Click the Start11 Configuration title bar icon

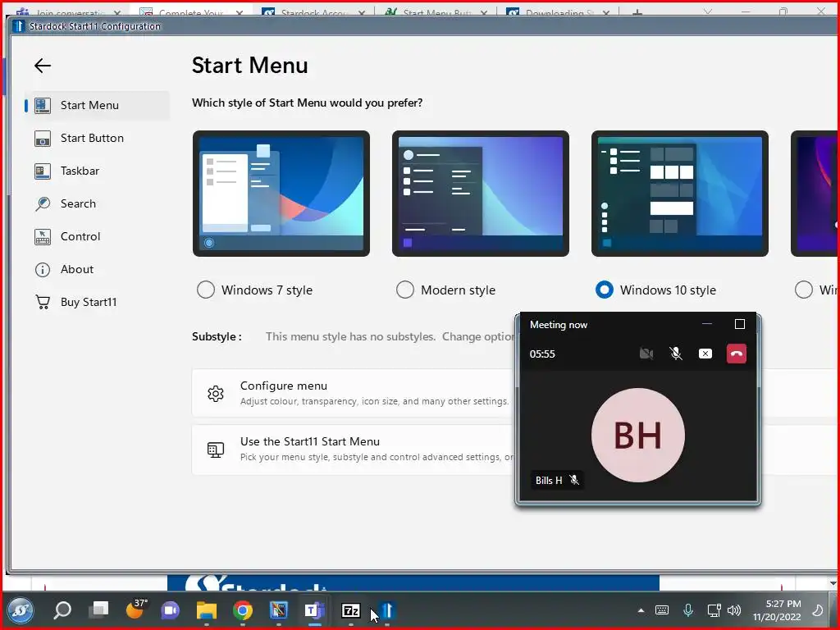coord(19,26)
